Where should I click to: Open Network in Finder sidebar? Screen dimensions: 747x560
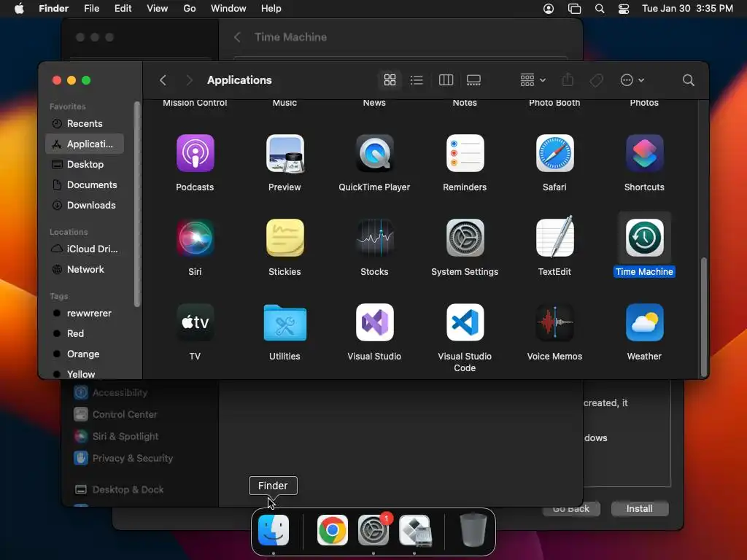(x=85, y=270)
